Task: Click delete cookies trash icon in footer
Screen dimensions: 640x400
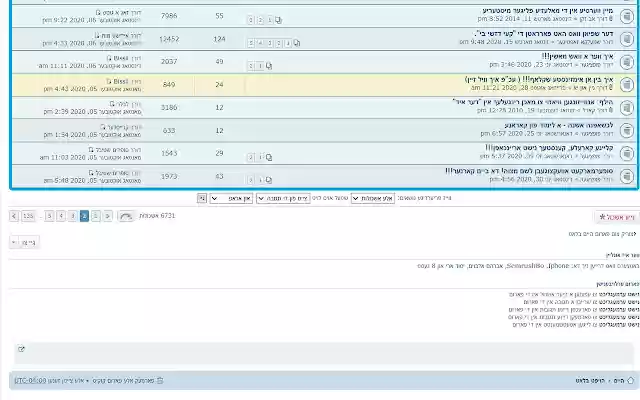Action: click(x=160, y=380)
